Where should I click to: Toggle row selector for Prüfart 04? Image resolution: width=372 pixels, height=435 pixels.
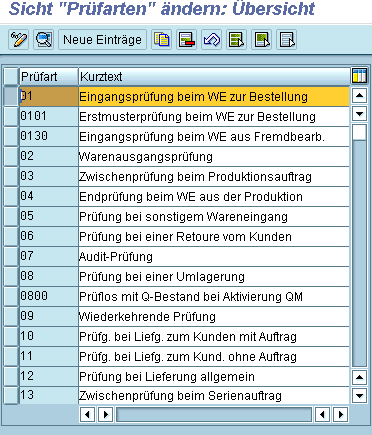pyautogui.click(x=11, y=197)
